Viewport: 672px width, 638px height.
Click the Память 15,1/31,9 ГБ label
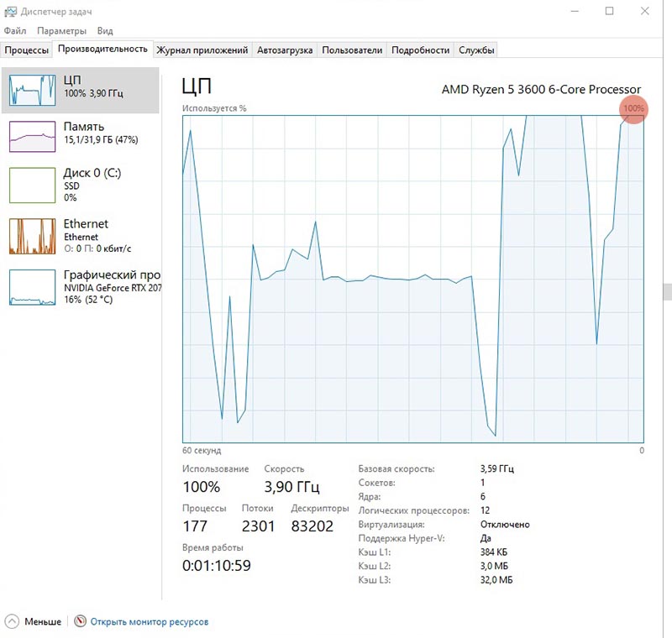[x=101, y=133]
